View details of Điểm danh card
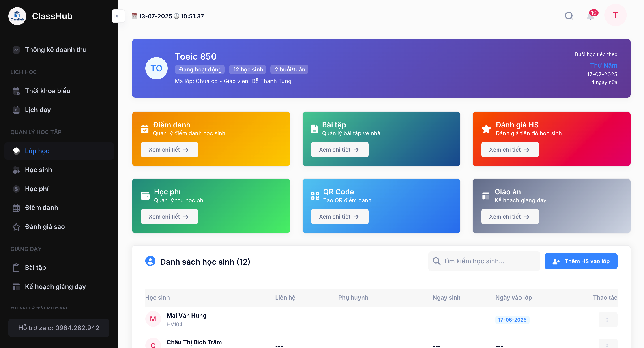644x348 pixels. pos(169,150)
